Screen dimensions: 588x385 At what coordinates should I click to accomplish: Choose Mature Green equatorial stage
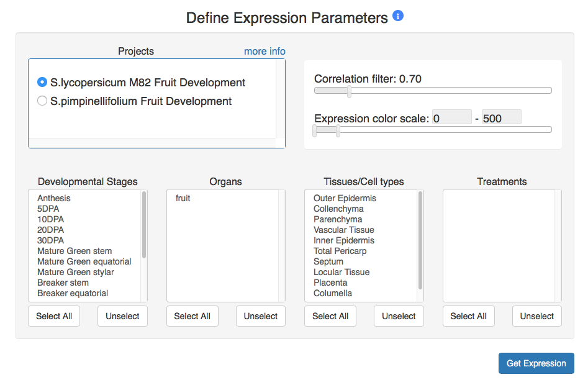tap(84, 261)
